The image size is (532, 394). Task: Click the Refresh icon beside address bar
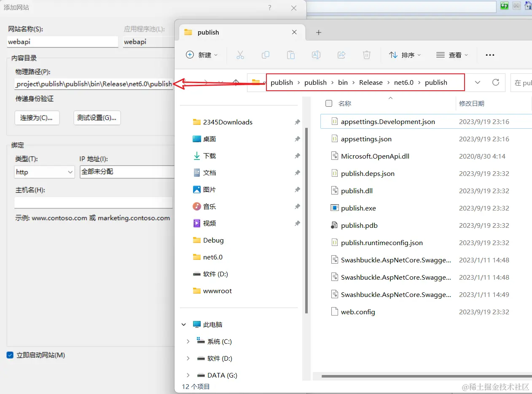coord(496,82)
